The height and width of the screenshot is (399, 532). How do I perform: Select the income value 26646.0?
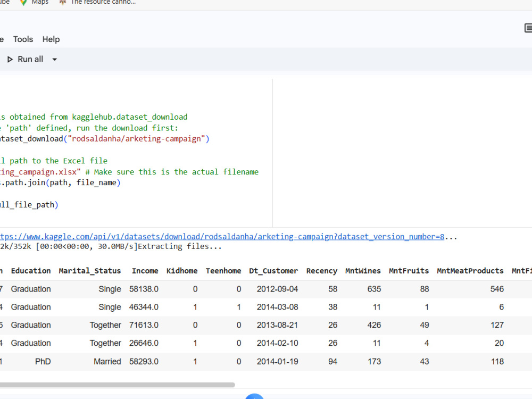144,343
